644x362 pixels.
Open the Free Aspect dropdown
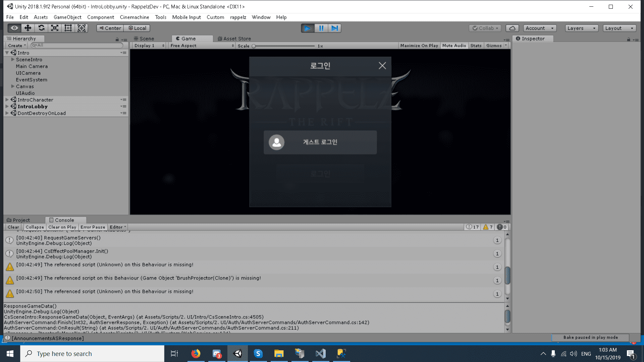pos(202,46)
